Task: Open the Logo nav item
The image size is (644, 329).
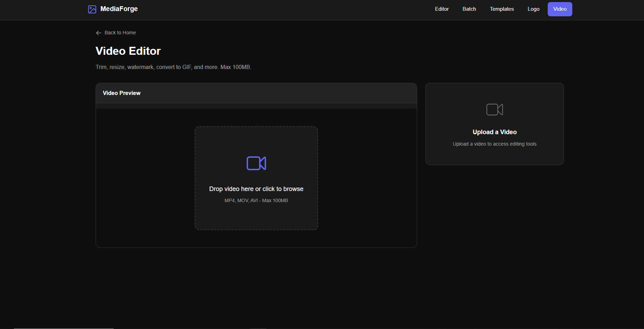Action: pyautogui.click(x=533, y=9)
